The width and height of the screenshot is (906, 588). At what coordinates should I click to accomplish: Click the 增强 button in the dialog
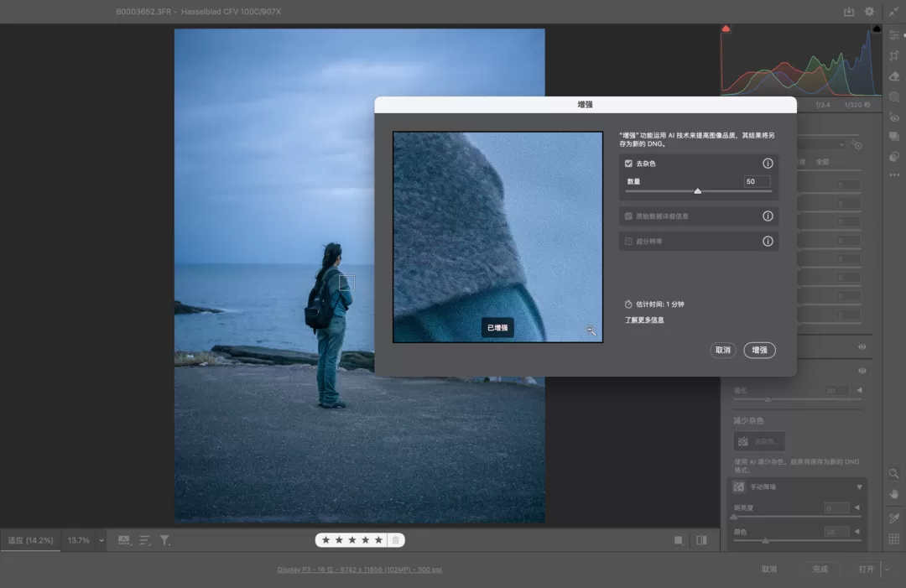759,350
